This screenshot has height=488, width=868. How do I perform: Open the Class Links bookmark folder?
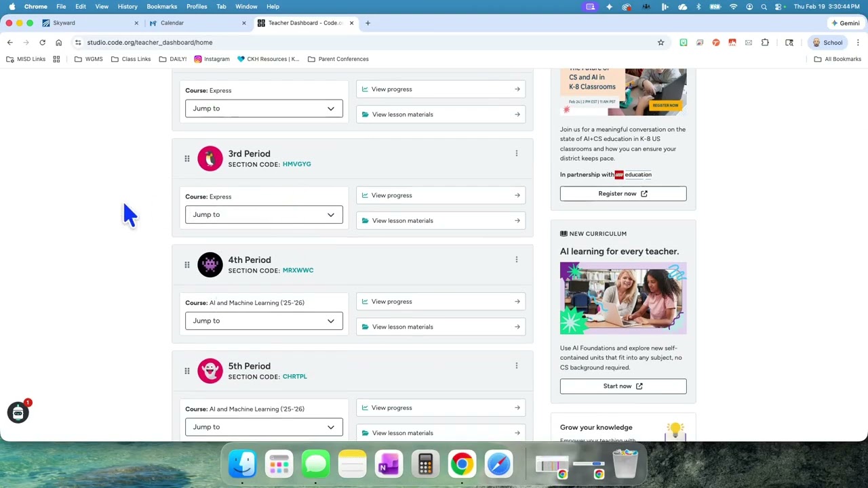click(x=131, y=59)
